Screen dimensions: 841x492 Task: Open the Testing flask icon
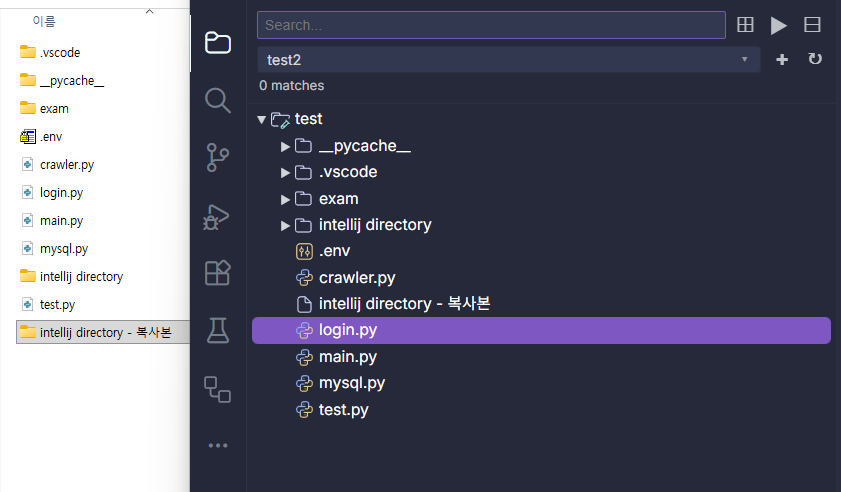pyautogui.click(x=218, y=330)
